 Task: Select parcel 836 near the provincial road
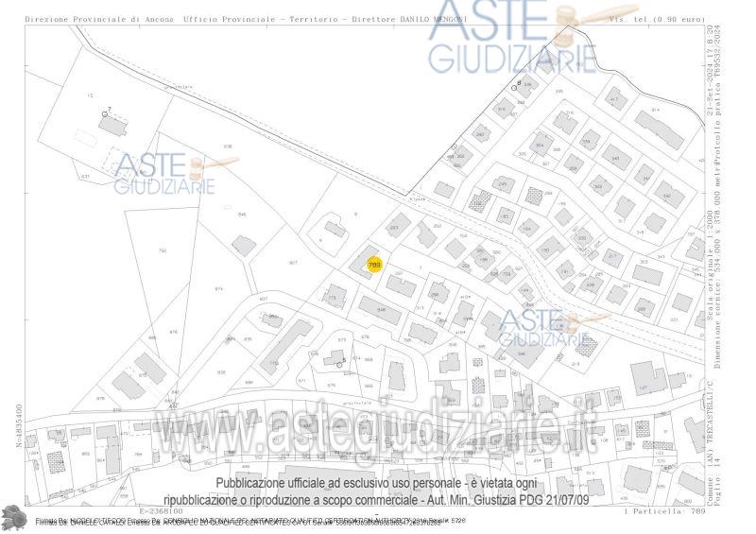(x=228, y=146)
